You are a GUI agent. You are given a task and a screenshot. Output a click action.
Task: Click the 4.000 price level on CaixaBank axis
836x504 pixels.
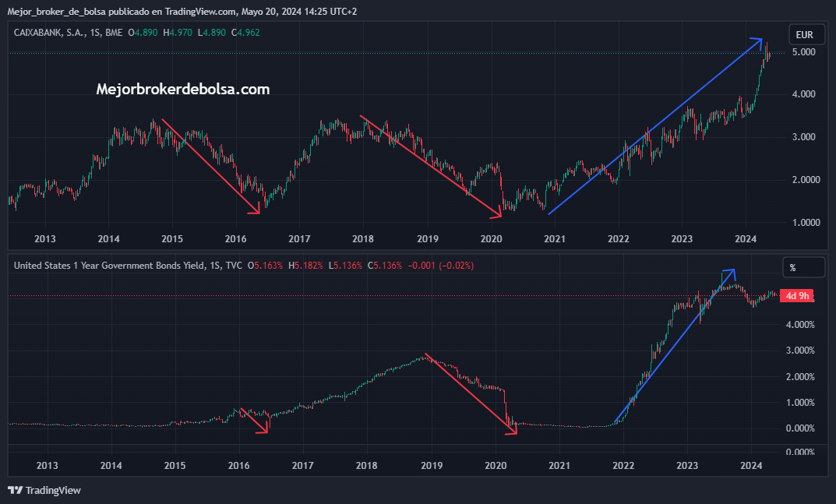(x=803, y=93)
